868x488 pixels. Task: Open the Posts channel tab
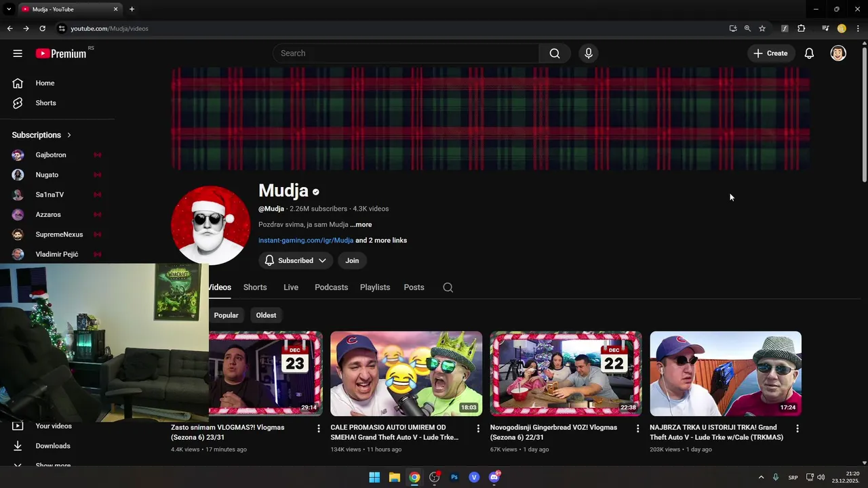(414, 287)
